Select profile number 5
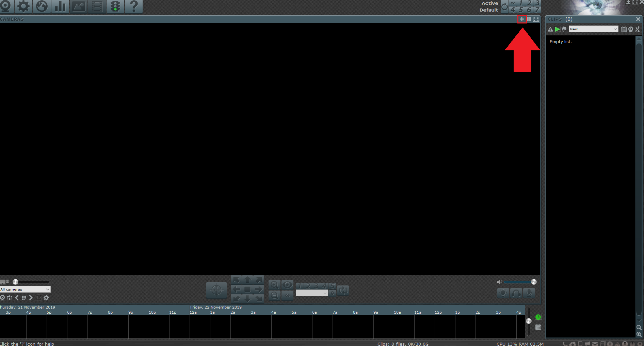The image size is (644, 346). (x=521, y=10)
